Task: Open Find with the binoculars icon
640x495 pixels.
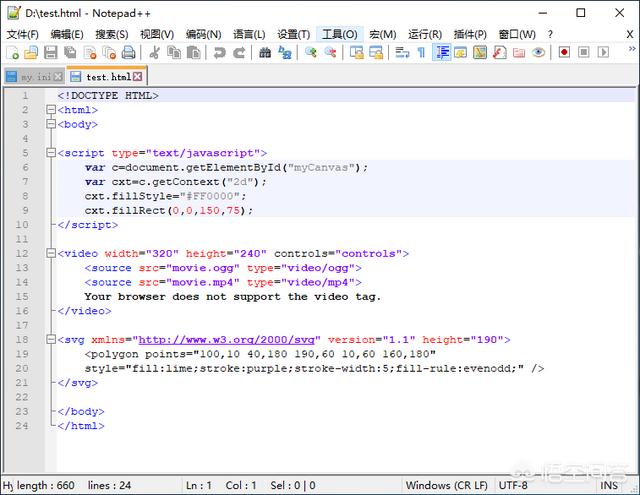Action: point(265,53)
